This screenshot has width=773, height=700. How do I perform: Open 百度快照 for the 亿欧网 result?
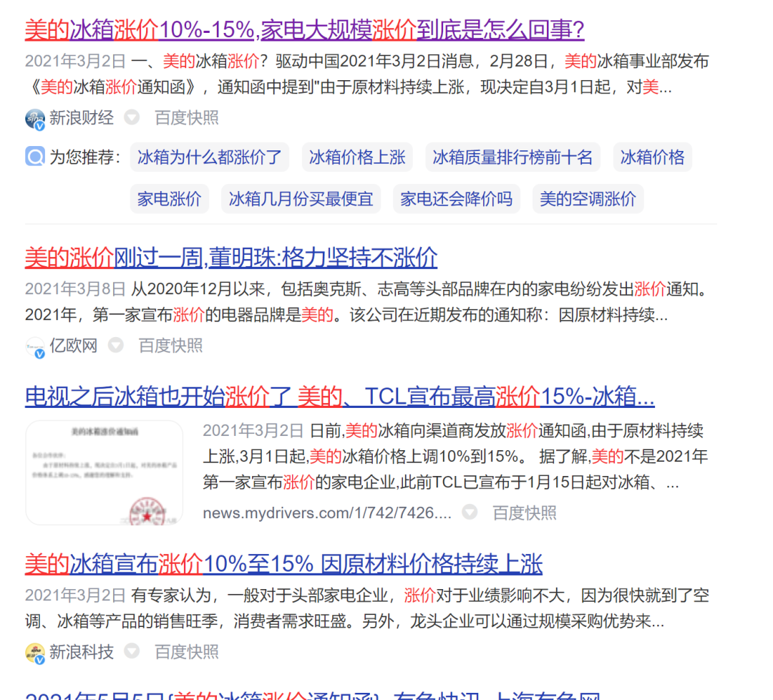pyautogui.click(x=170, y=346)
